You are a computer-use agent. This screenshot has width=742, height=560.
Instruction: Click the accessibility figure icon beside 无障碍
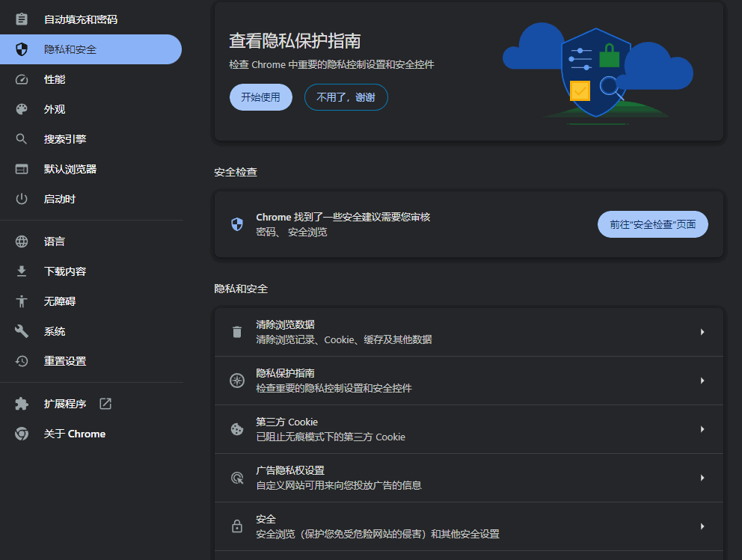[22, 301]
